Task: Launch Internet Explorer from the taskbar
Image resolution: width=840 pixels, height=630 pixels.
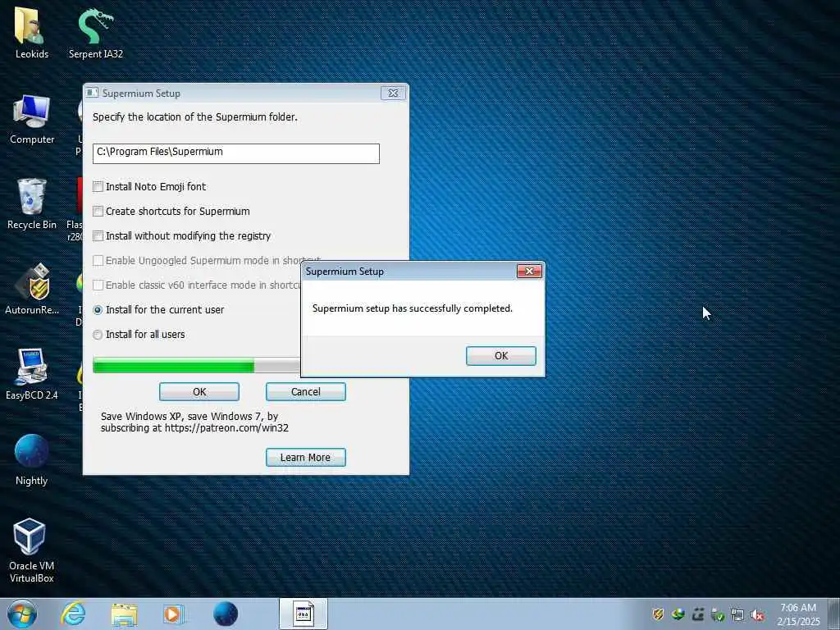Action: [73, 614]
